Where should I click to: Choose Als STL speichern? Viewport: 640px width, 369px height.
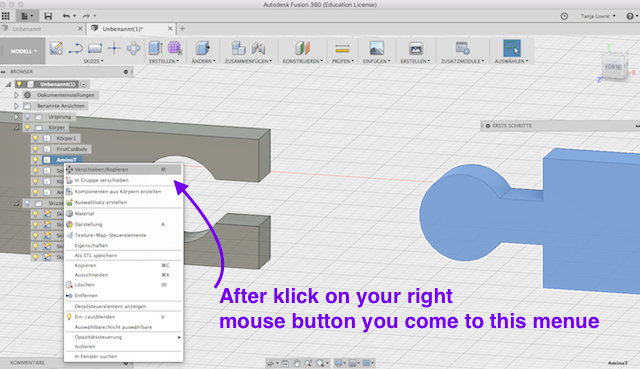123,255
